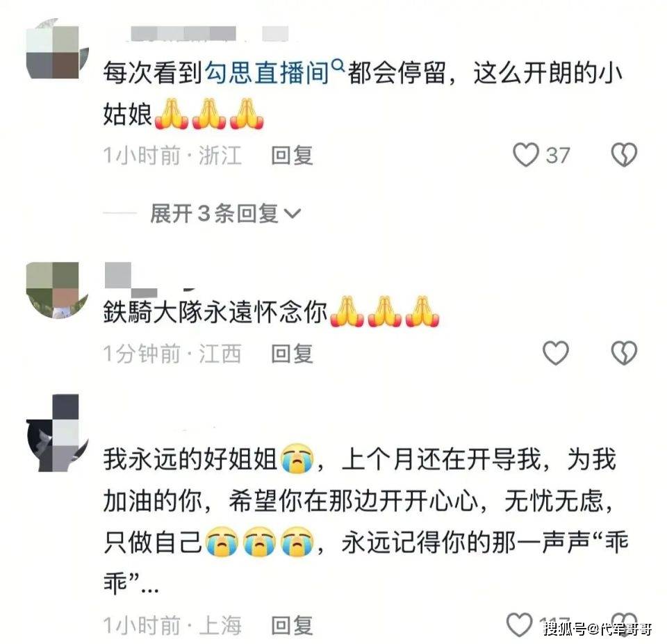Image resolution: width=667 pixels, height=644 pixels.
Task: Like the Shanghai comment about 好姐姐
Action: (520, 625)
